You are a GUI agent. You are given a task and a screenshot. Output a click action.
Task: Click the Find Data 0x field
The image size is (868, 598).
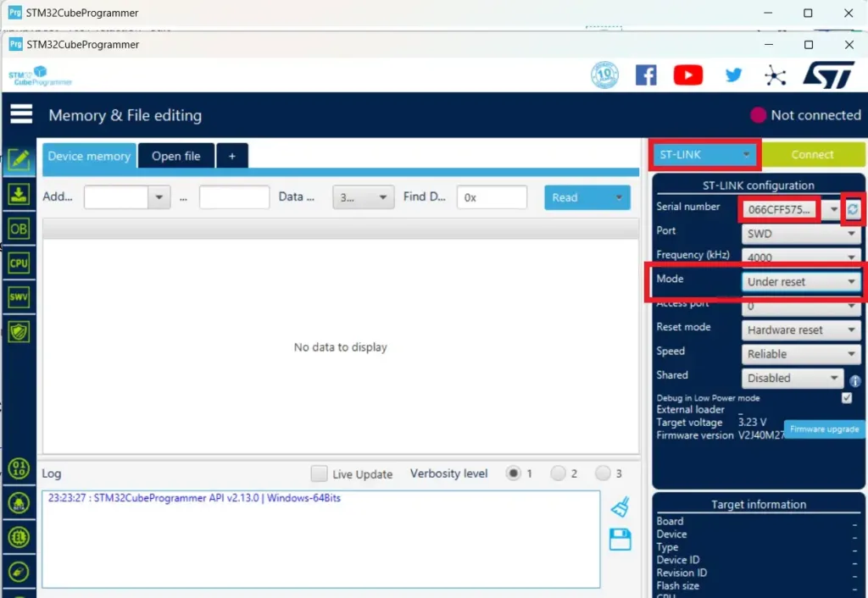[x=492, y=197]
